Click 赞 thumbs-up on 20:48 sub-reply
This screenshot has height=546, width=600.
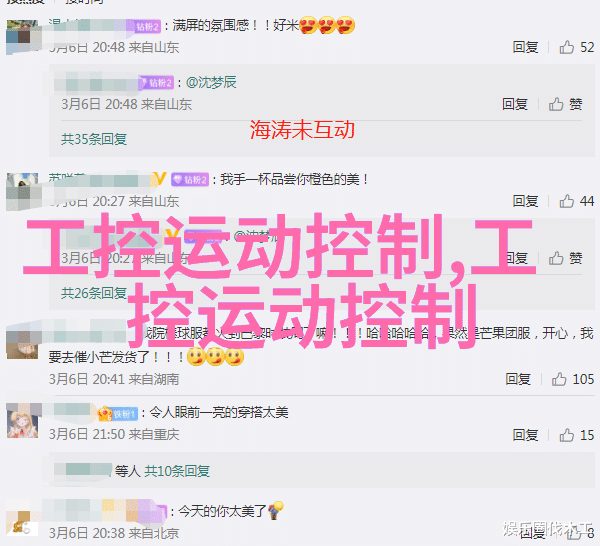(x=566, y=104)
